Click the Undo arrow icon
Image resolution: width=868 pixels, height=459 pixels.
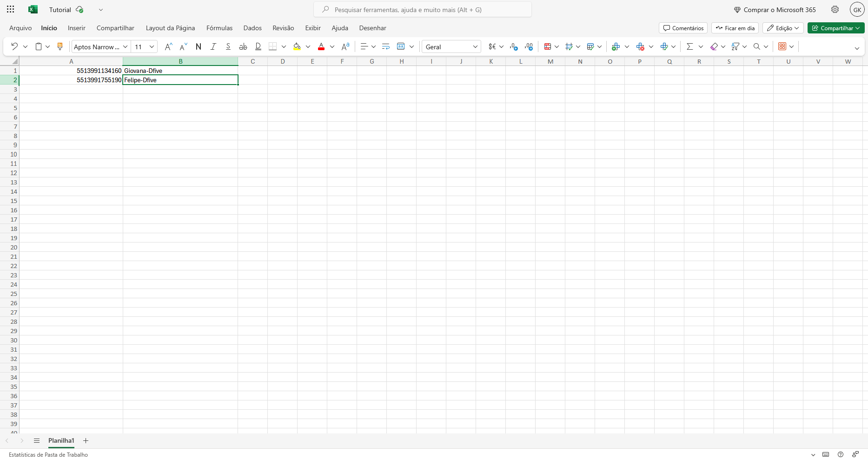(x=14, y=46)
